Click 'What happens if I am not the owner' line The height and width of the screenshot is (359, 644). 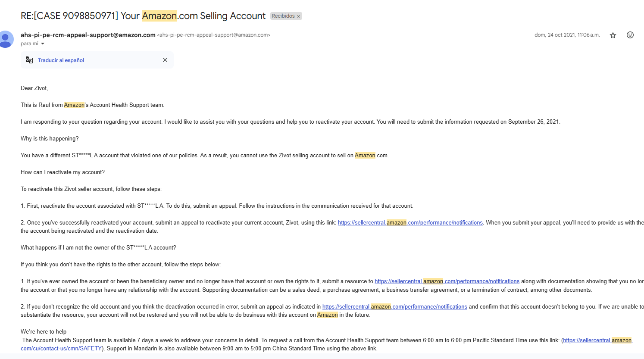(x=98, y=248)
